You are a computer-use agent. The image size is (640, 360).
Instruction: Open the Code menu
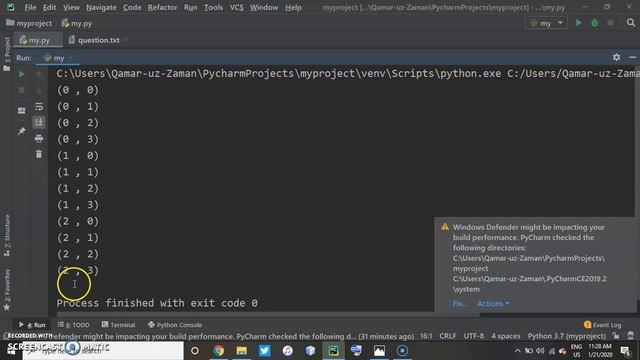click(132, 7)
